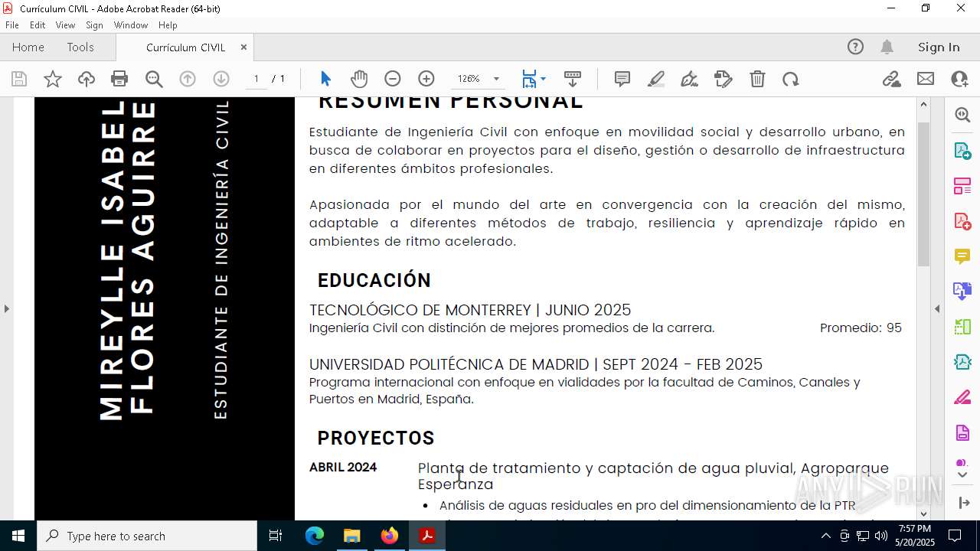
Task: Print the document using the printer icon
Action: [x=119, y=79]
